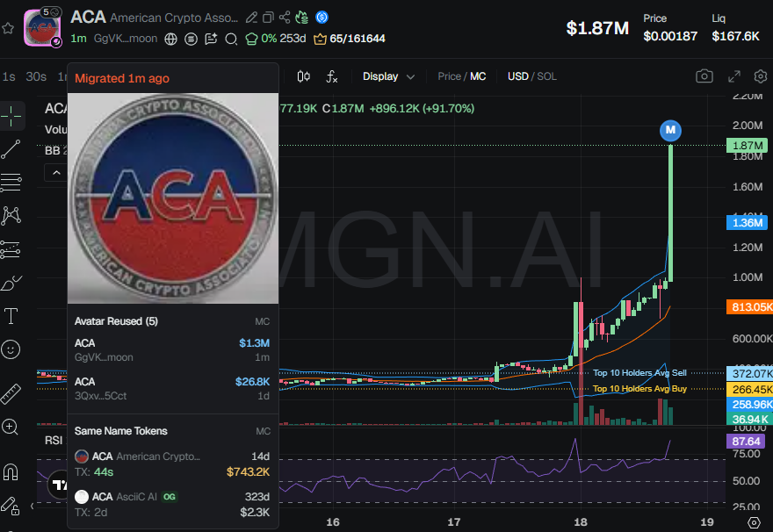Collapse the indicator legend chevron
773x532 pixels.
[x=56, y=173]
